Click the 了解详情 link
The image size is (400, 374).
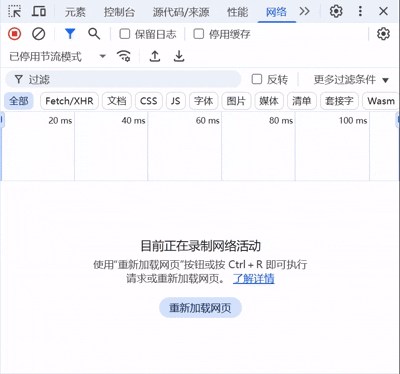coord(254,278)
